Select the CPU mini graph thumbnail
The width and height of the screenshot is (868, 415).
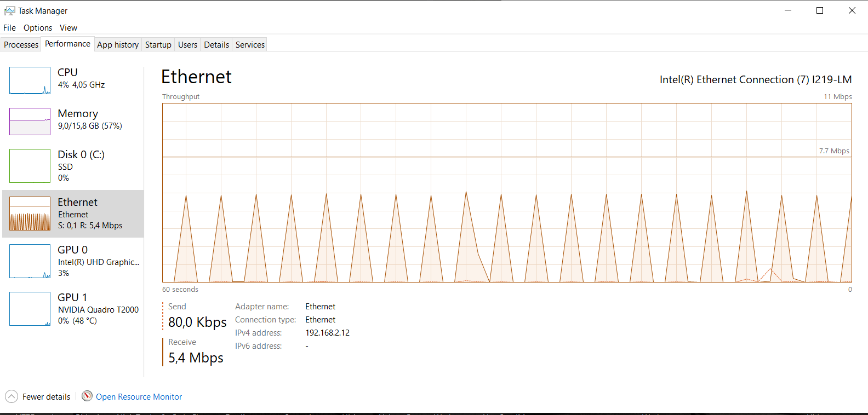click(x=30, y=80)
